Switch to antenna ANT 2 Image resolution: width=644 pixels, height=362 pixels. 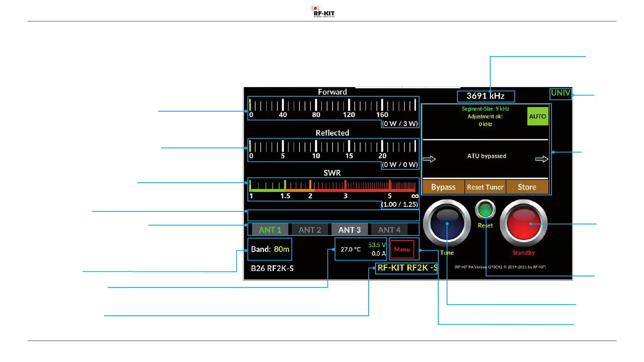(310, 230)
